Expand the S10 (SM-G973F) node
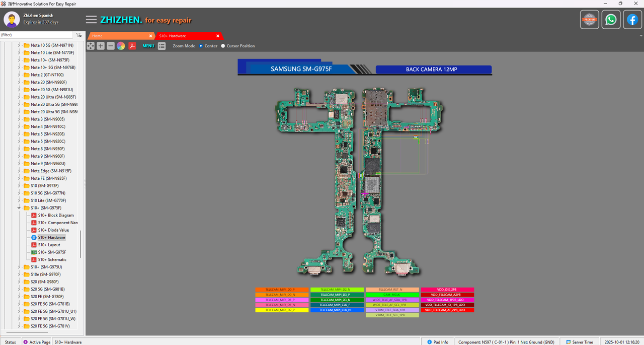Screen dimensions: 644x345 pyautogui.click(x=19, y=185)
